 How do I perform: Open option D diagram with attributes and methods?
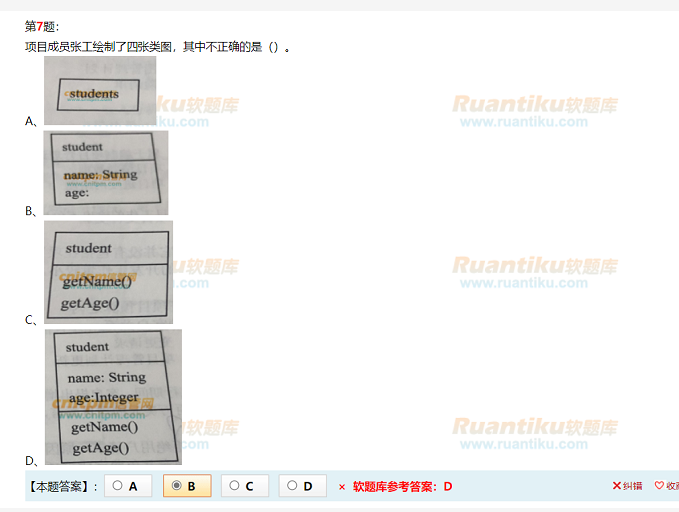(113, 397)
